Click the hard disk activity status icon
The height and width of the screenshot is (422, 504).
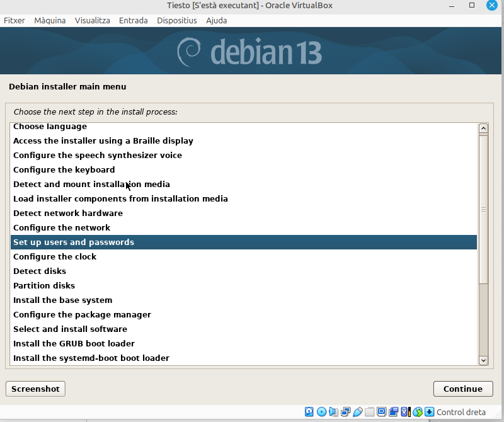click(x=309, y=412)
